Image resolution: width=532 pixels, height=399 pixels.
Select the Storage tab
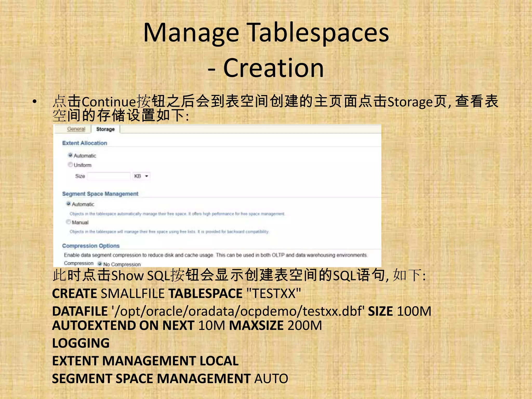(x=105, y=129)
